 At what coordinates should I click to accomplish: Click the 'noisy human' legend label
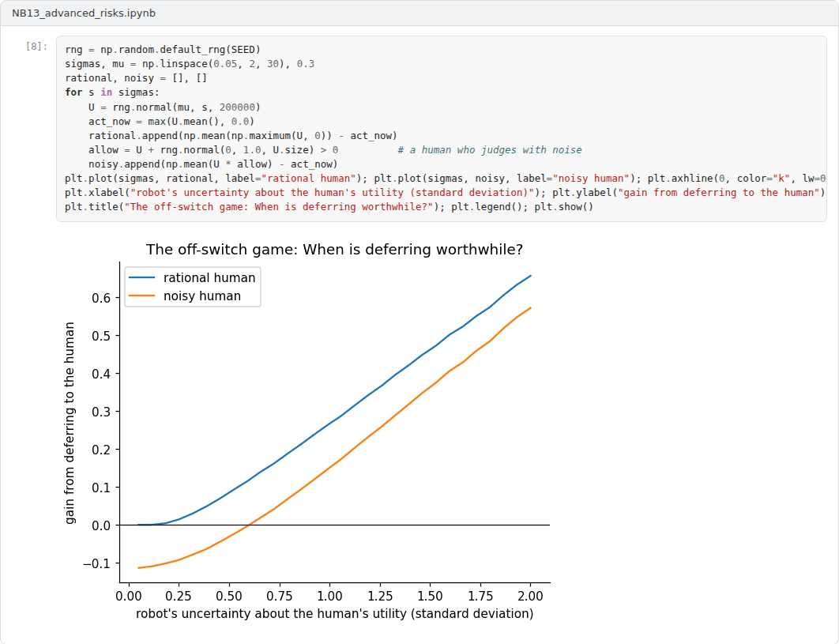[202, 296]
